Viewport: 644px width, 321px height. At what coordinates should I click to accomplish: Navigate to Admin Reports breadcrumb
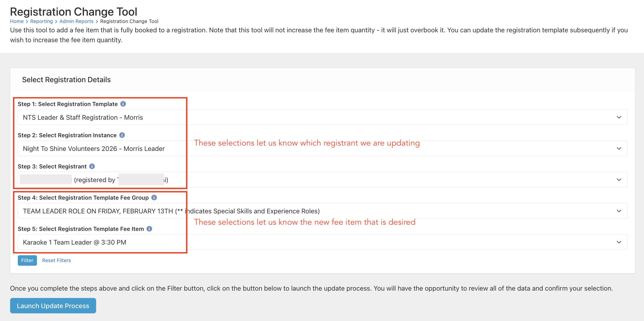[x=76, y=21]
